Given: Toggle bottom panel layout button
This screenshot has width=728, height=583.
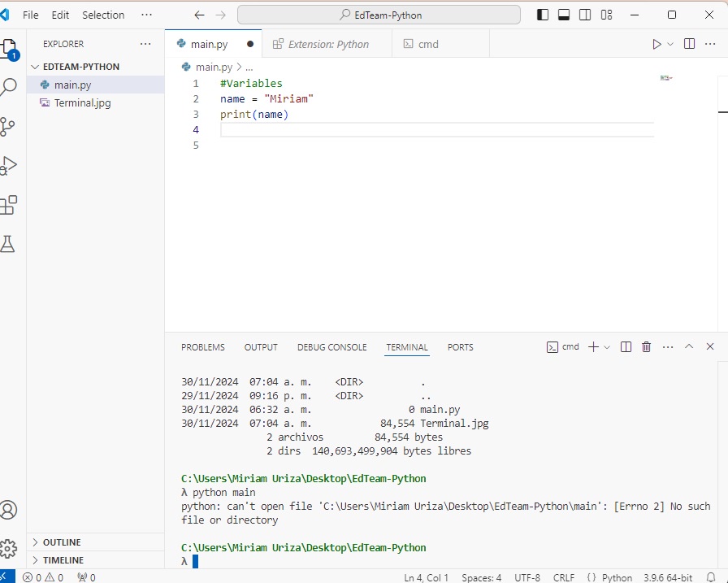Looking at the screenshot, I should tap(564, 15).
